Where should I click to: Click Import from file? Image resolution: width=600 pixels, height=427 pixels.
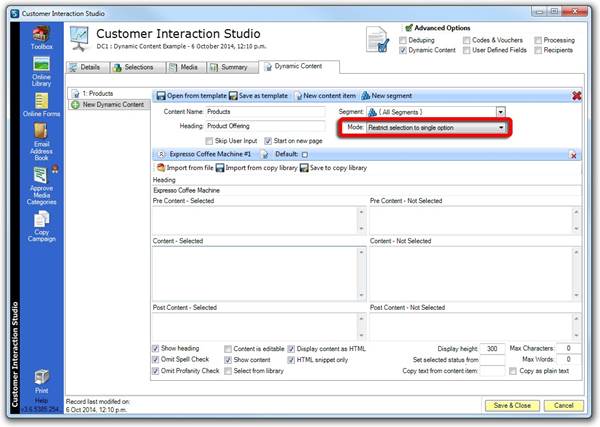(185, 168)
